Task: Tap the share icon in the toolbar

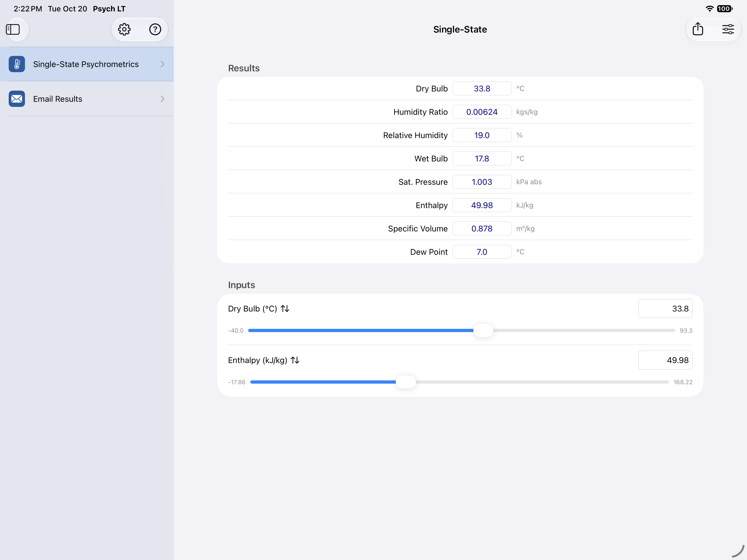Action: coord(698,29)
